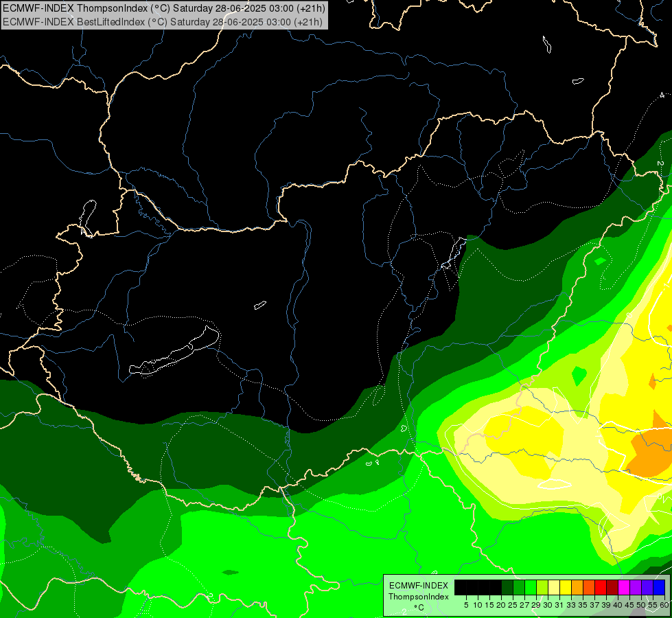Select the bright green 27–29 legend swatch

(531, 587)
